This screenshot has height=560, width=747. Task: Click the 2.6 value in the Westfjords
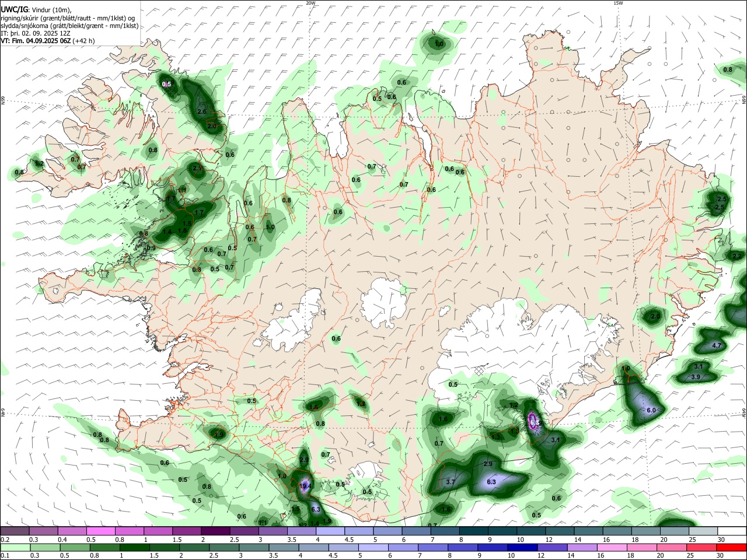coord(203,111)
